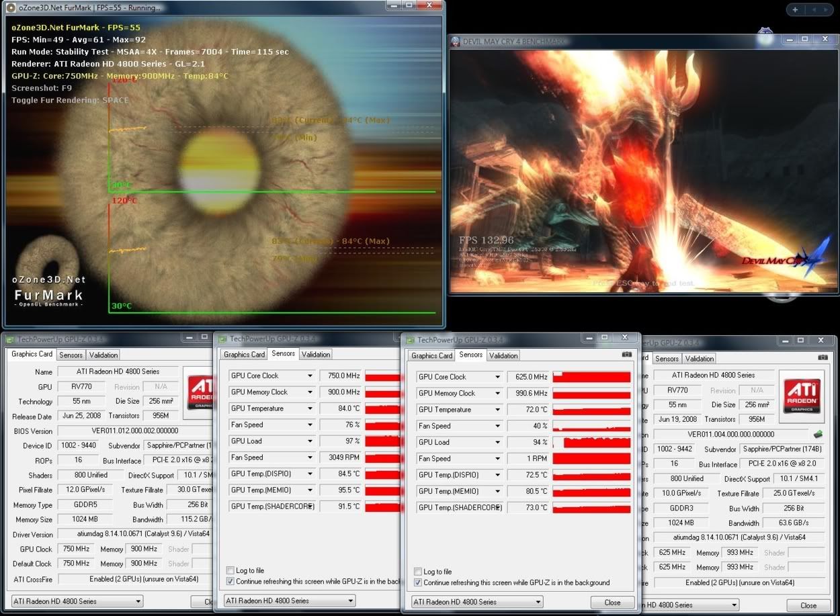Expand GPU Temperature dropdown reading 72.0 °C
Screen dimensions: 840x616
coord(498,410)
